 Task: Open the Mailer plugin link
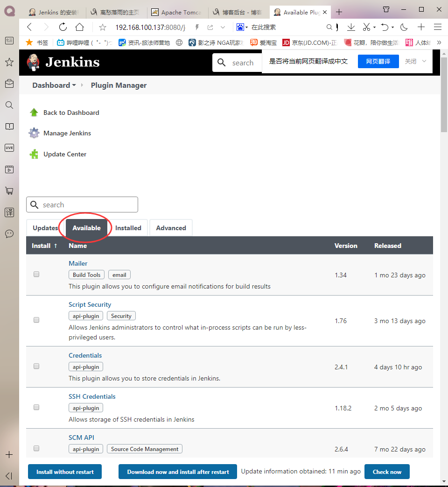78,263
